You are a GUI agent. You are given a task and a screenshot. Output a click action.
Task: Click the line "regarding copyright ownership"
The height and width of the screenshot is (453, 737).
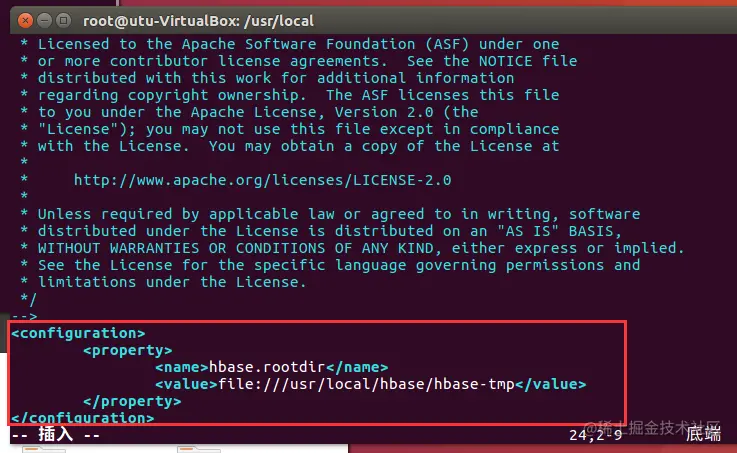(290, 95)
